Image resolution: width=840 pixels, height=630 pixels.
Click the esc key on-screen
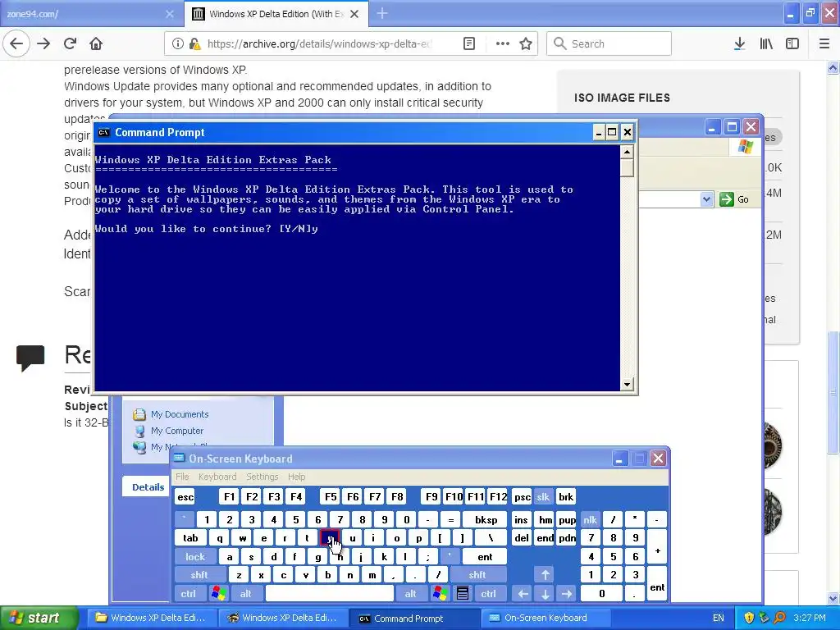pyautogui.click(x=185, y=497)
